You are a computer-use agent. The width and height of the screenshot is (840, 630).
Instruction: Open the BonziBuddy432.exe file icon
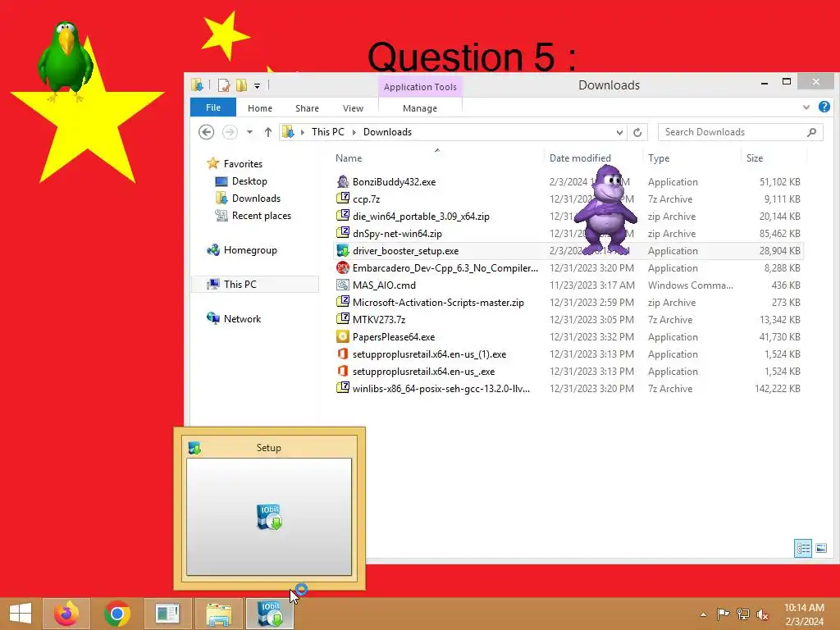click(x=342, y=181)
